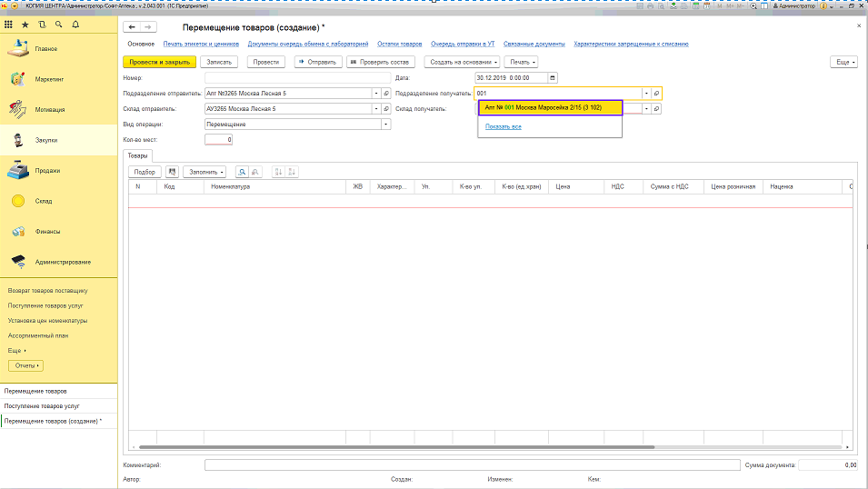Click into the Комментарий input field
Viewport: 868px width, 489px height.
pos(472,464)
